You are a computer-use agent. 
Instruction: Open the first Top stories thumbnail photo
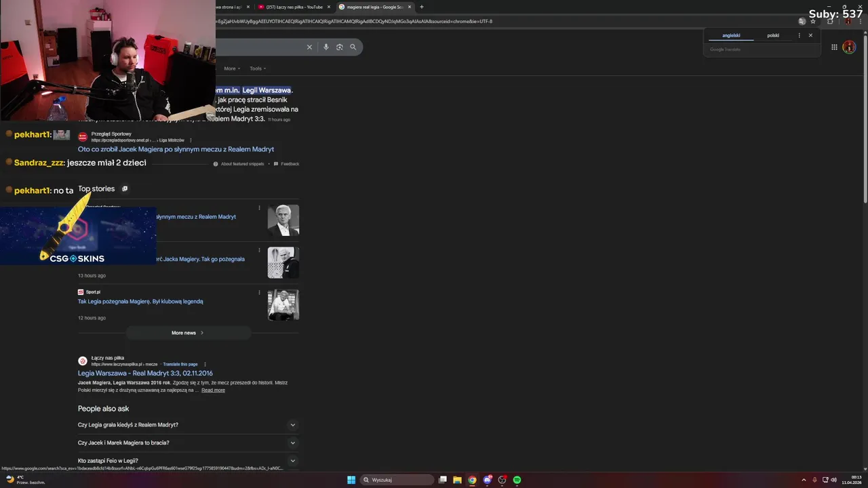pyautogui.click(x=283, y=220)
